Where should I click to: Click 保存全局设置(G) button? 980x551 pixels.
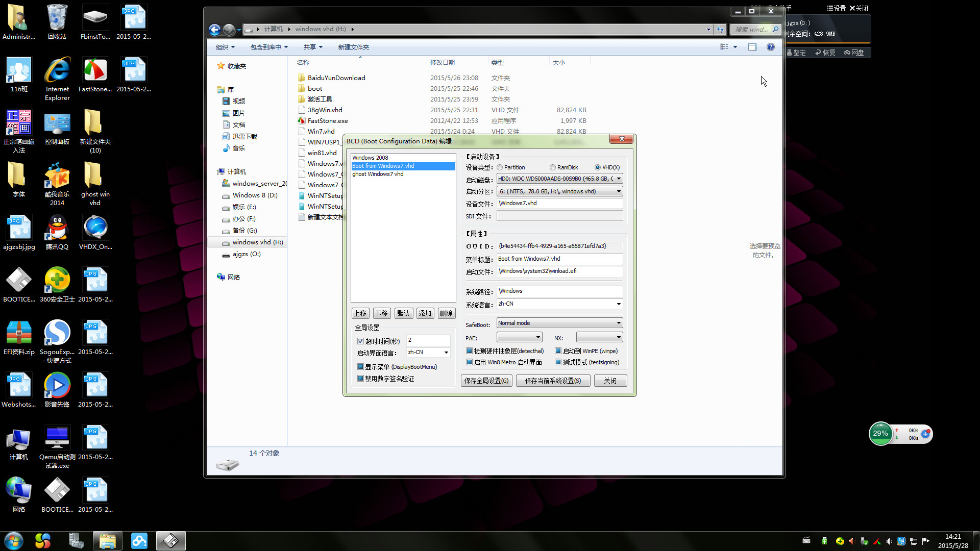coord(486,381)
